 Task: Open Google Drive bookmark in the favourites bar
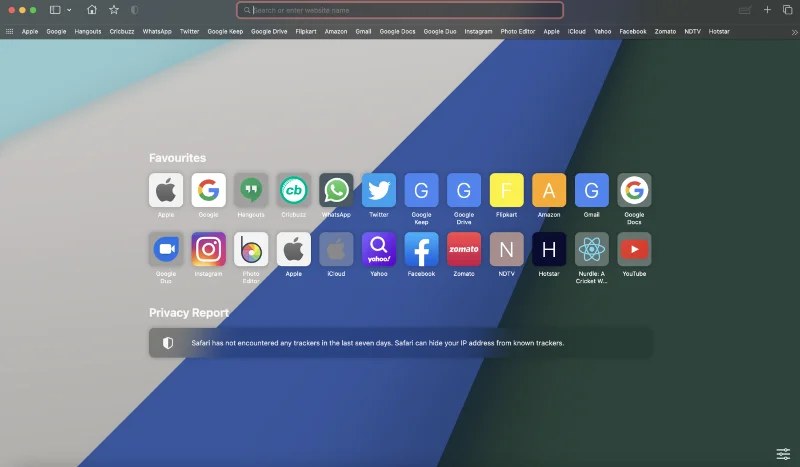(269, 31)
